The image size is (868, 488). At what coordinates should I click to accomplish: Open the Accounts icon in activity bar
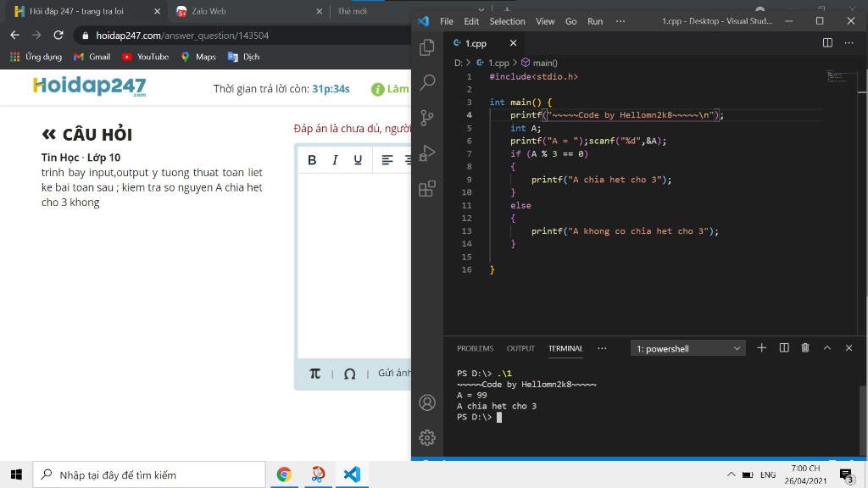[x=427, y=402]
